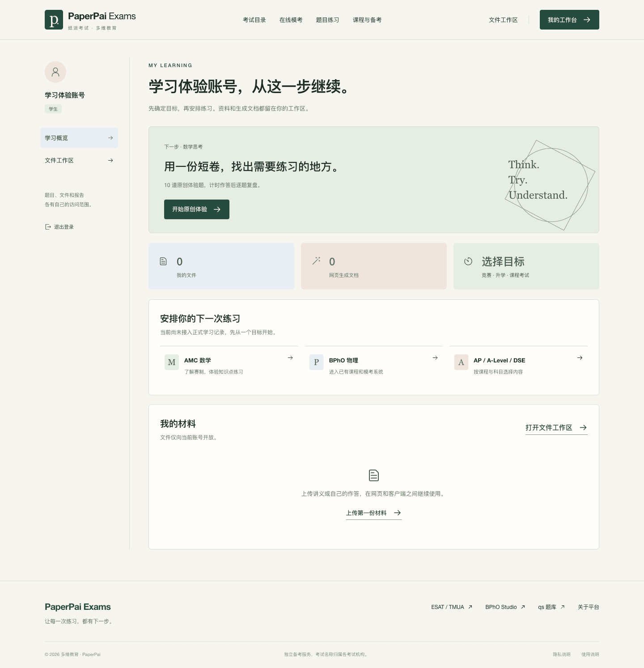Open the BPhO 物理 practice entry
The width and height of the screenshot is (644, 668).
coord(374,366)
